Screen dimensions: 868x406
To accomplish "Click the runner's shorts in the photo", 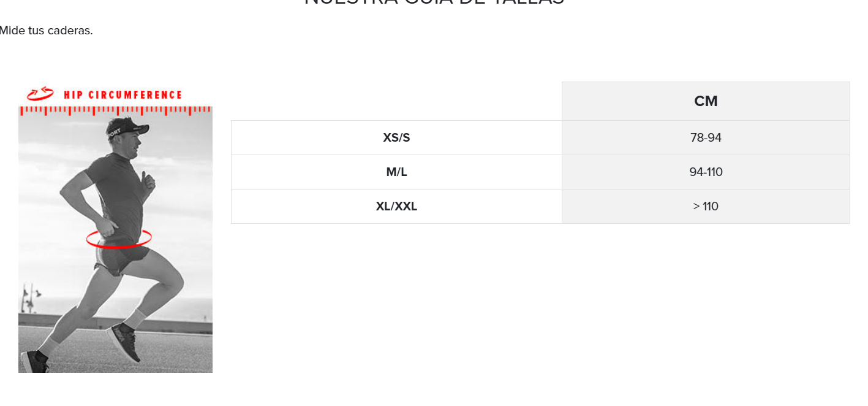I will (x=121, y=258).
